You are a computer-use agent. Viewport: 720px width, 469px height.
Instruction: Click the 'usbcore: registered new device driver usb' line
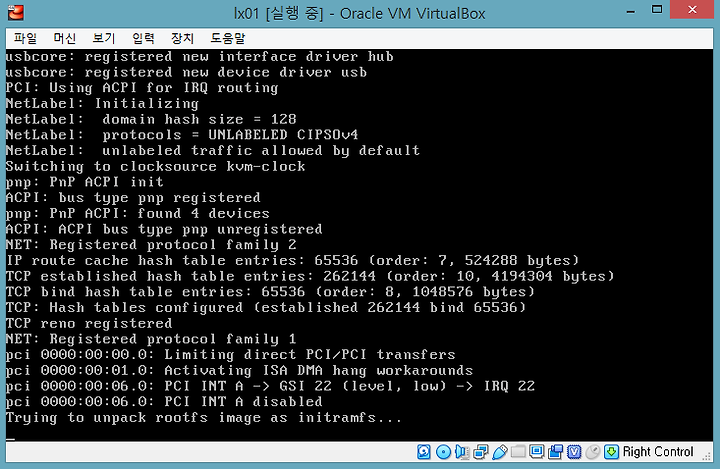[186, 72]
